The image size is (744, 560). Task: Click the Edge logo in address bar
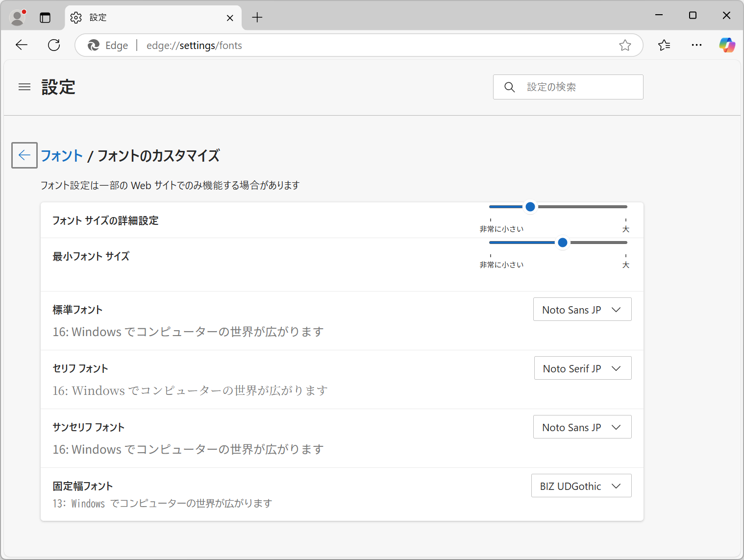(x=93, y=45)
